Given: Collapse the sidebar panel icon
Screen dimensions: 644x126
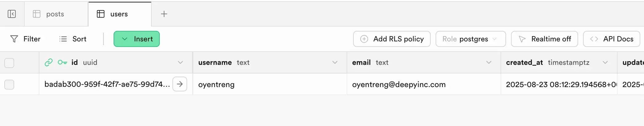Looking at the screenshot, I should 12,14.
